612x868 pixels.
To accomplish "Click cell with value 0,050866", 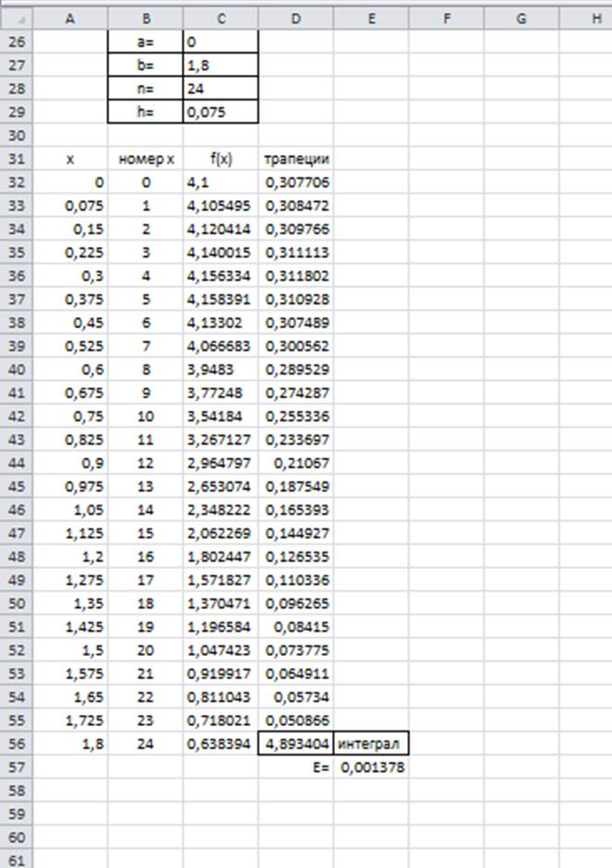I will pos(295,720).
